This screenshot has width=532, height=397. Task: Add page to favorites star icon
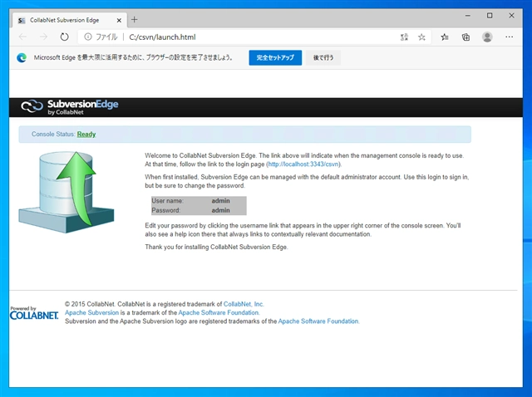421,37
